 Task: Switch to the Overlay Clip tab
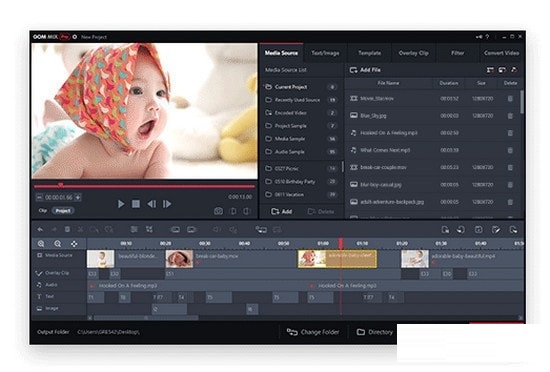tap(414, 53)
